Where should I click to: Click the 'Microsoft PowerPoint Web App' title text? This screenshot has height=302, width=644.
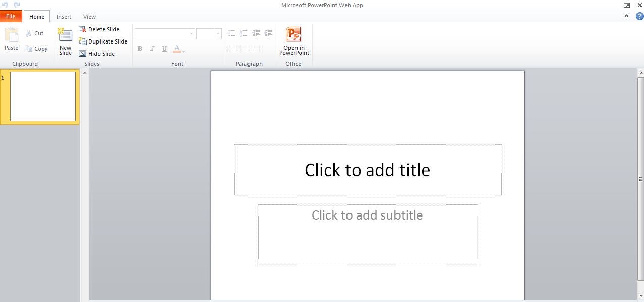point(322,5)
